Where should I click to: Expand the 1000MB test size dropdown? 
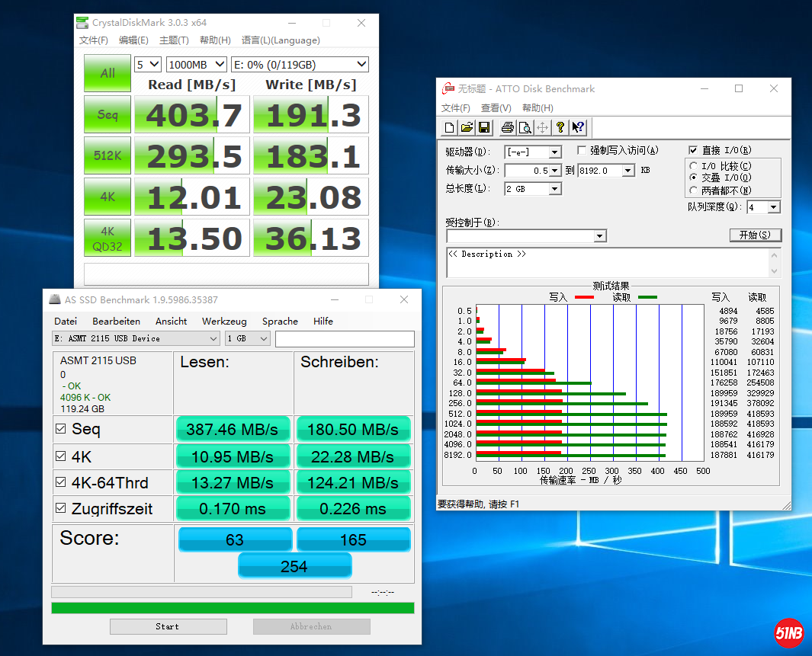220,65
